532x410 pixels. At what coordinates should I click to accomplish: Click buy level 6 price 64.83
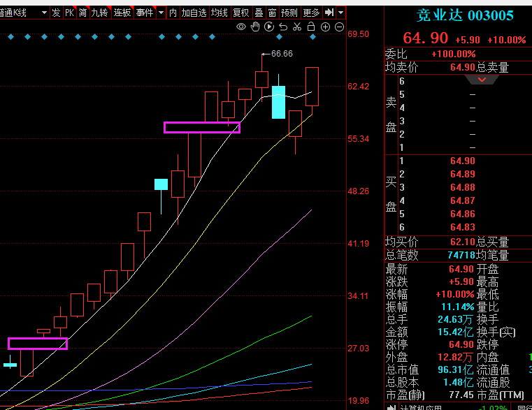click(x=463, y=227)
